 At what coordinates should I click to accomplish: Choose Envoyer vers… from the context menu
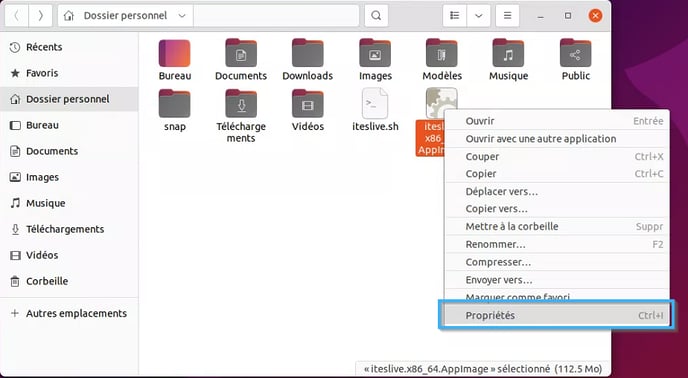557,280
